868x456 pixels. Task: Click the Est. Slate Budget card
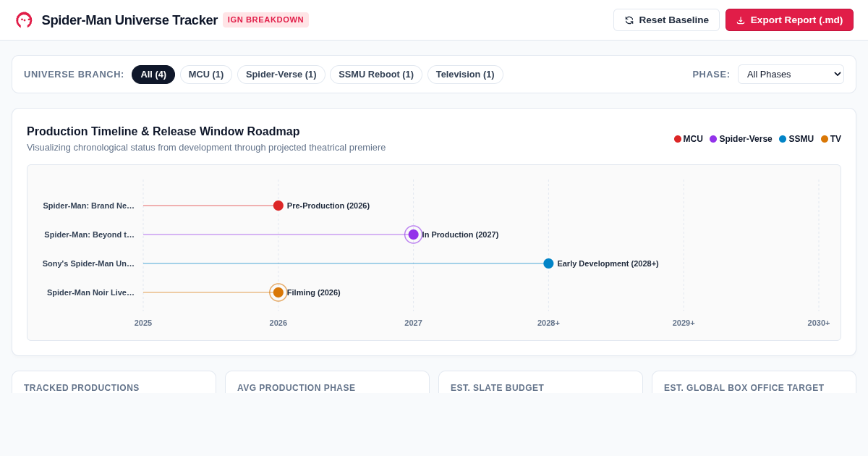pyautogui.click(x=540, y=383)
